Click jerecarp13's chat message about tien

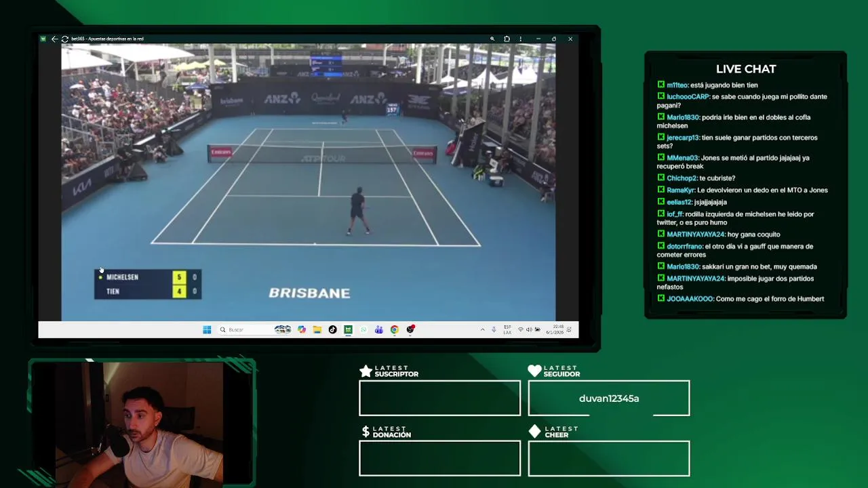737,142
